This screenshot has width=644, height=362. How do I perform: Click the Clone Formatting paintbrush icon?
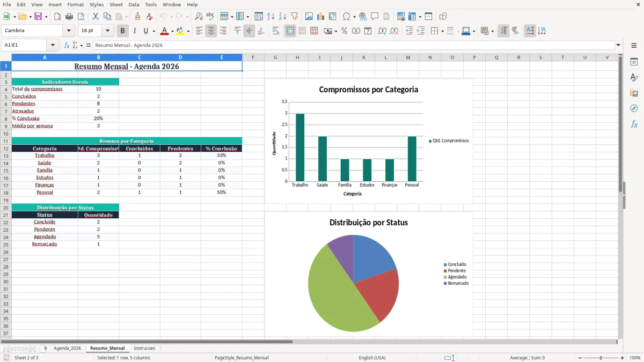pos(137,17)
